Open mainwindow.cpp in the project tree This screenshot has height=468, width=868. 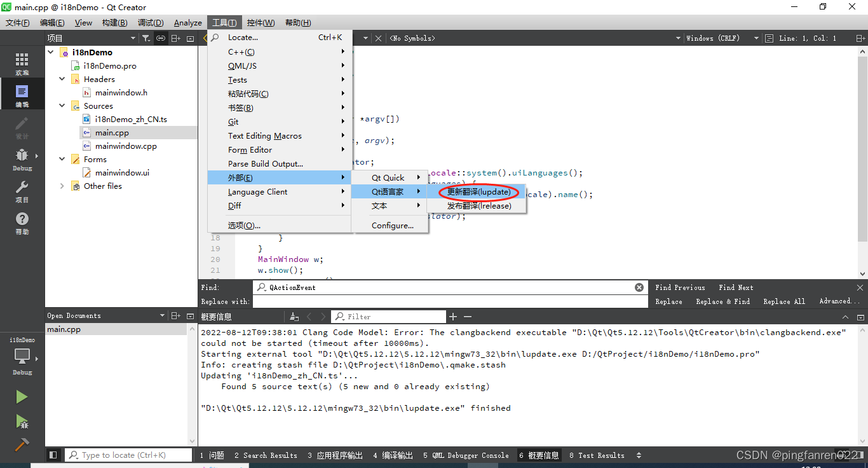coord(126,146)
